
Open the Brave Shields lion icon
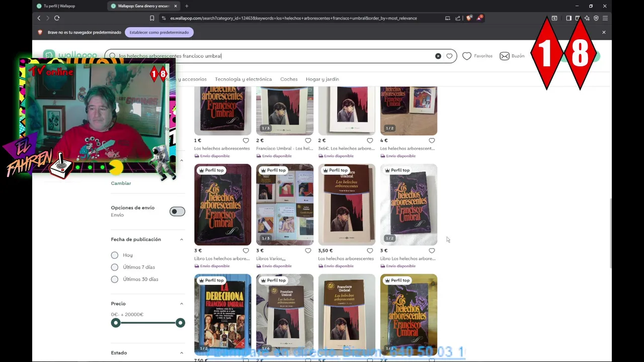469,18
